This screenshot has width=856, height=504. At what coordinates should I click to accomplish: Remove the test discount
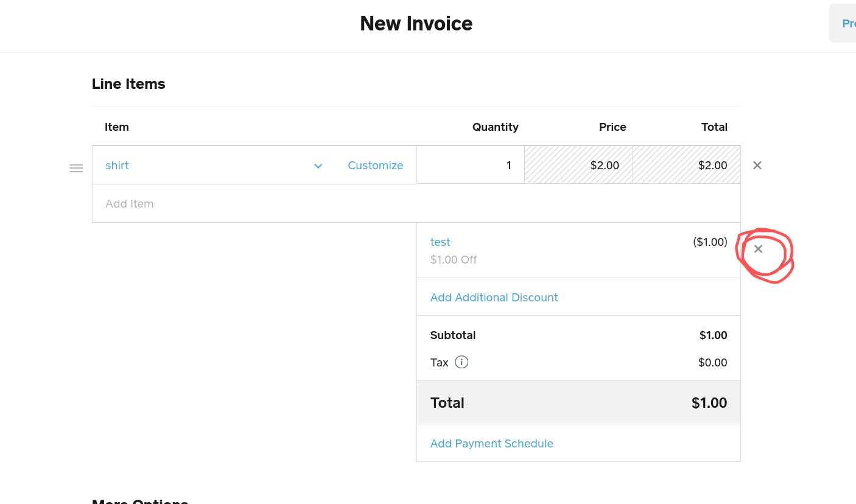(x=758, y=249)
